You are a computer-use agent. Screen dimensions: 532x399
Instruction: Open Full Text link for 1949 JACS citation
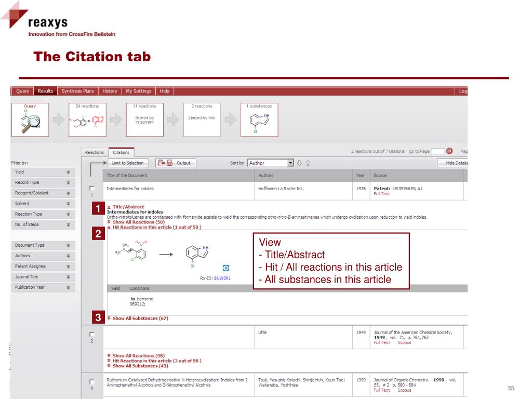click(x=382, y=343)
